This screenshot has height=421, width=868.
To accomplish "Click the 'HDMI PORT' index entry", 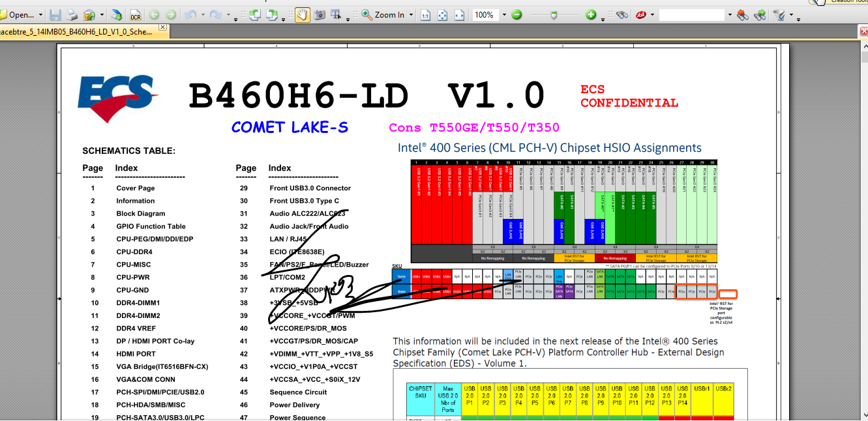I will [x=136, y=354].
